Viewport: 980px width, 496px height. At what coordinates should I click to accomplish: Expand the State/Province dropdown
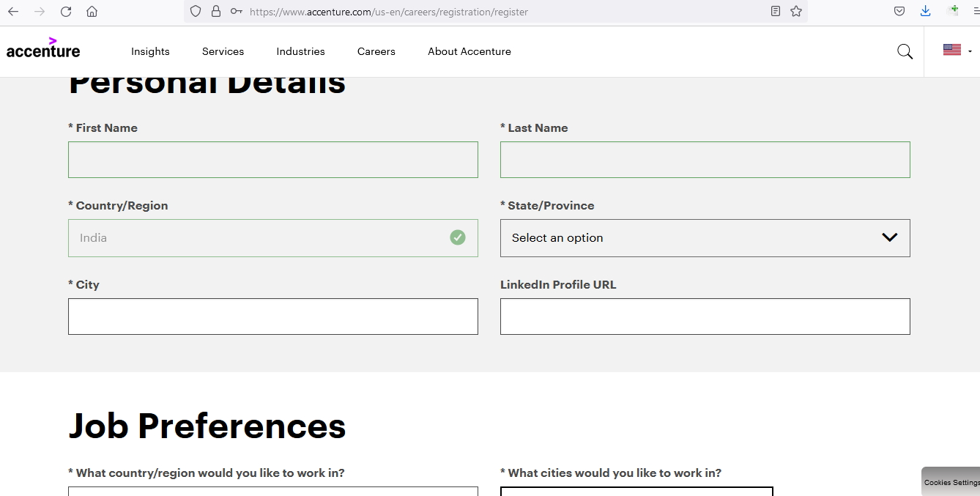pos(705,238)
